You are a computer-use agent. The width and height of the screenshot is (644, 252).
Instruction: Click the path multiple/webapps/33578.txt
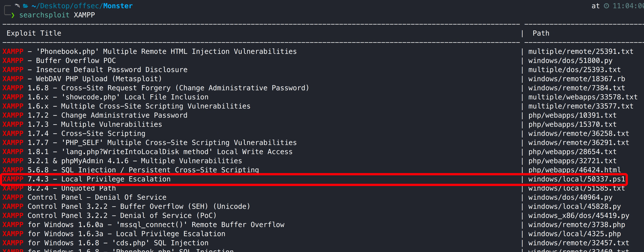(x=583, y=97)
